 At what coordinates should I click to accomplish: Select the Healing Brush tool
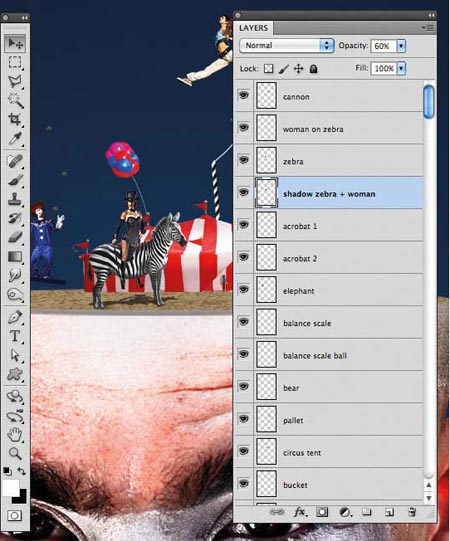click(15, 161)
